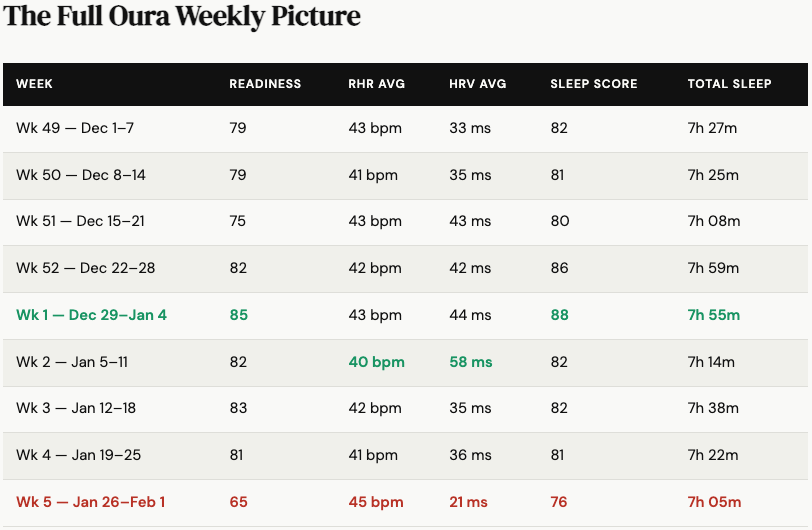Select the HRV AVG column header
Image resolution: width=812 pixels, height=530 pixels.
tap(477, 84)
